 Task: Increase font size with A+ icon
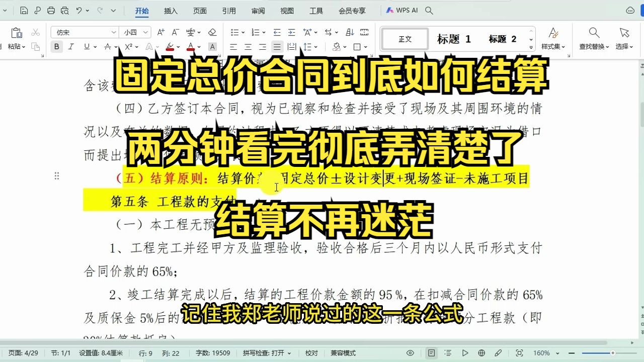[161, 32]
